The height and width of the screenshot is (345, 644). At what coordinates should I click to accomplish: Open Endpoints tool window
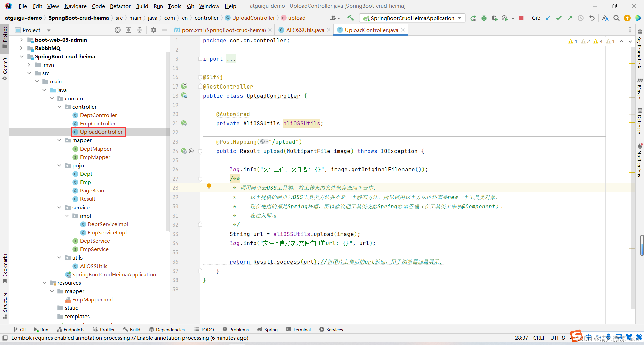70,330
